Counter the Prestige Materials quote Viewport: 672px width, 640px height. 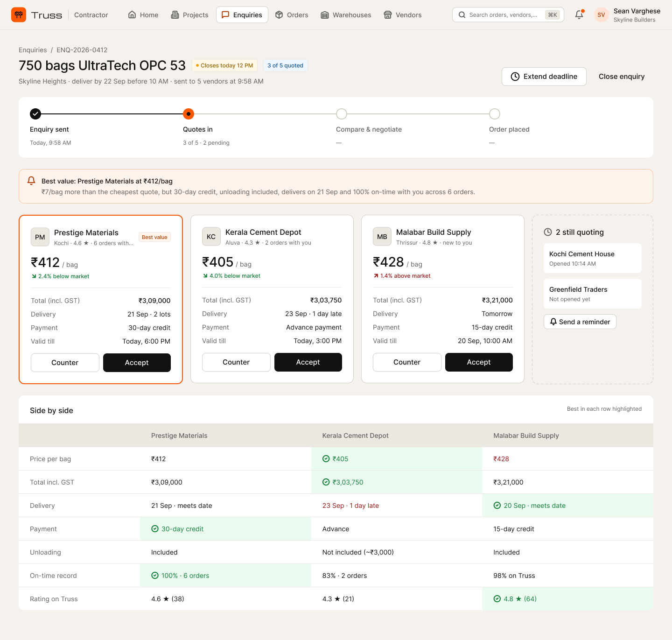click(65, 363)
